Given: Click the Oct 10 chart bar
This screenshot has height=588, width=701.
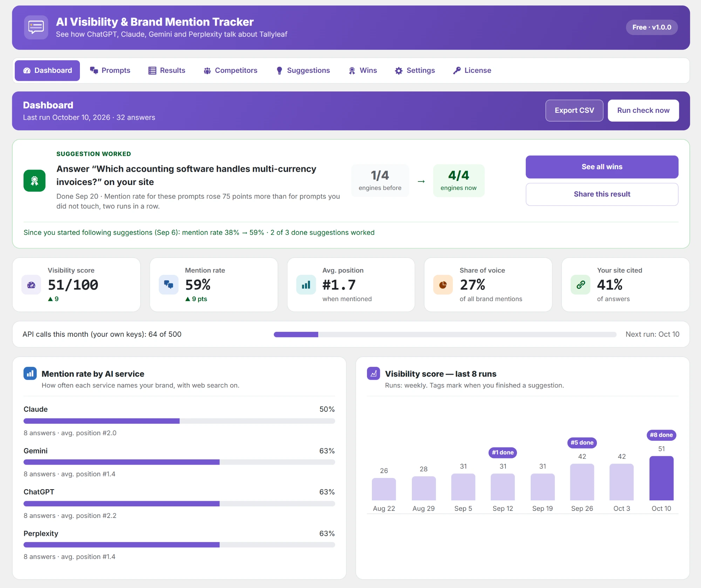Looking at the screenshot, I should click(x=661, y=478).
